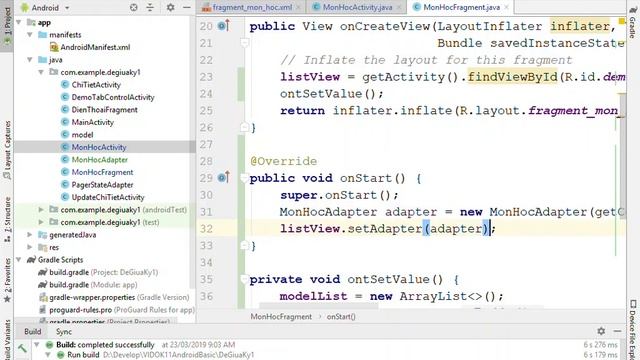Select the Sync tab in bottom panel
The width and height of the screenshot is (640, 360).
(x=64, y=331)
